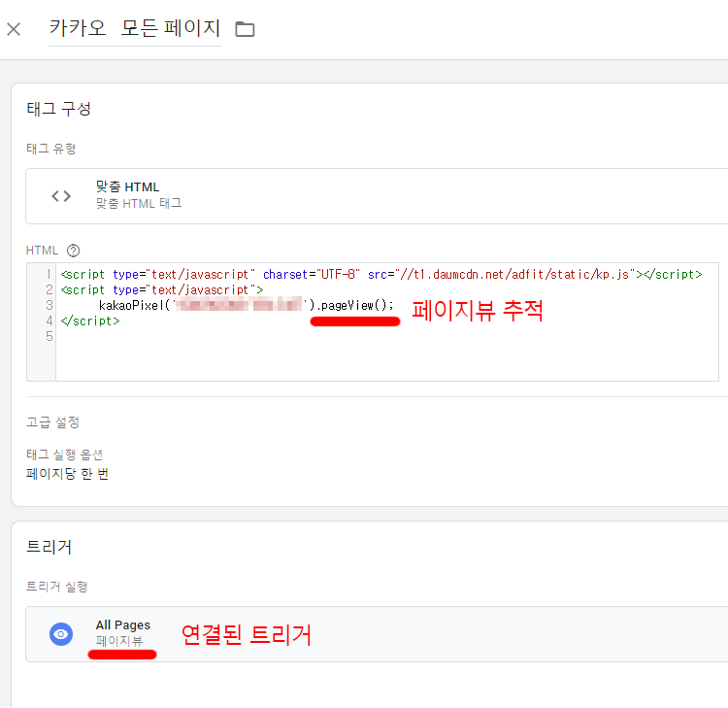Open the 맞춤 HTML tag type card
The width and height of the screenshot is (728, 708).
(x=377, y=196)
